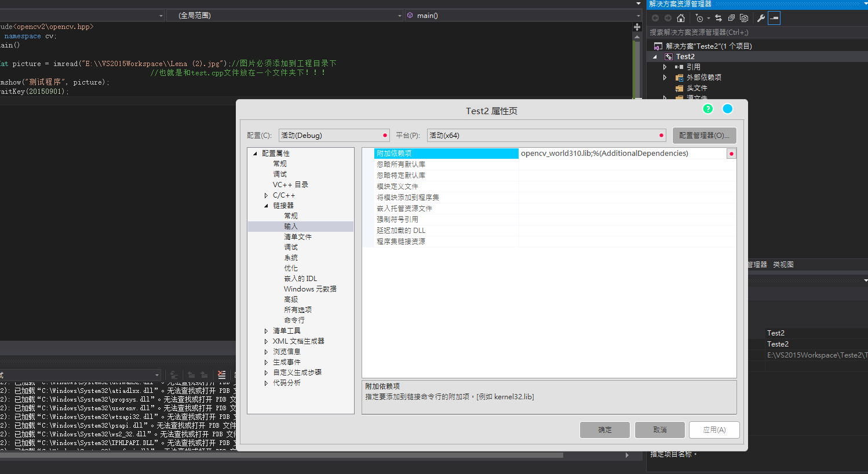This screenshot has height=474, width=868.
Task: Click the editor split-window plus icon
Action: pyautogui.click(x=637, y=27)
